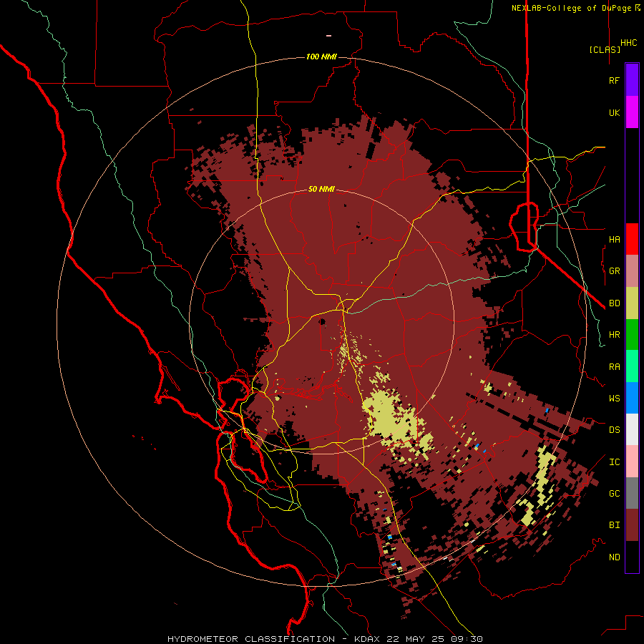This screenshot has width=644, height=644.
Task: Click the RA legend label
Action: 614,367
